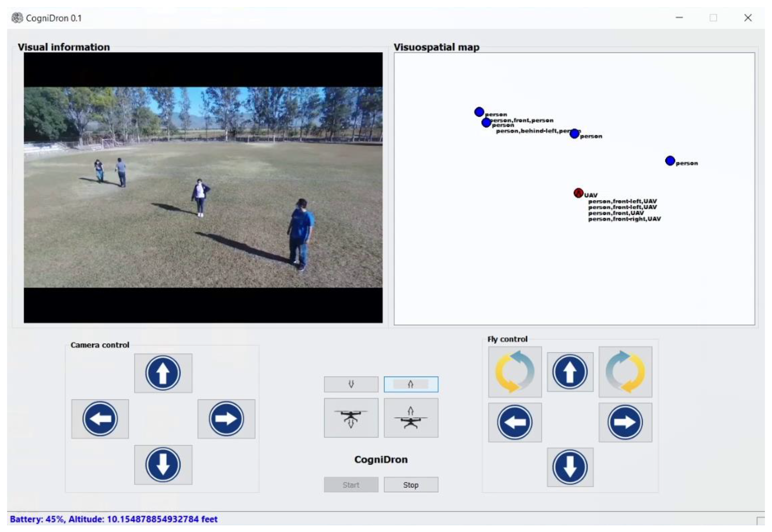
Task: Click the CogniDron brain icon in title bar
Action: pyautogui.click(x=17, y=18)
